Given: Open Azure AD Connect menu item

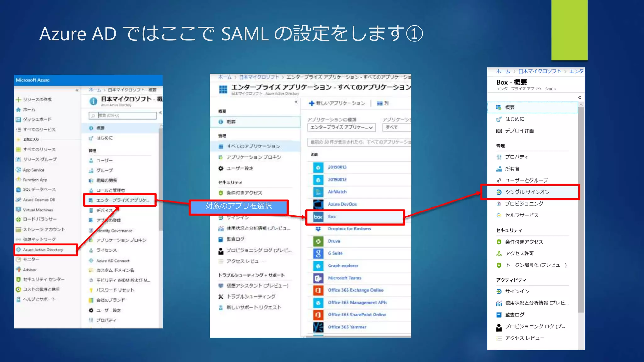Looking at the screenshot, I should click(113, 261).
